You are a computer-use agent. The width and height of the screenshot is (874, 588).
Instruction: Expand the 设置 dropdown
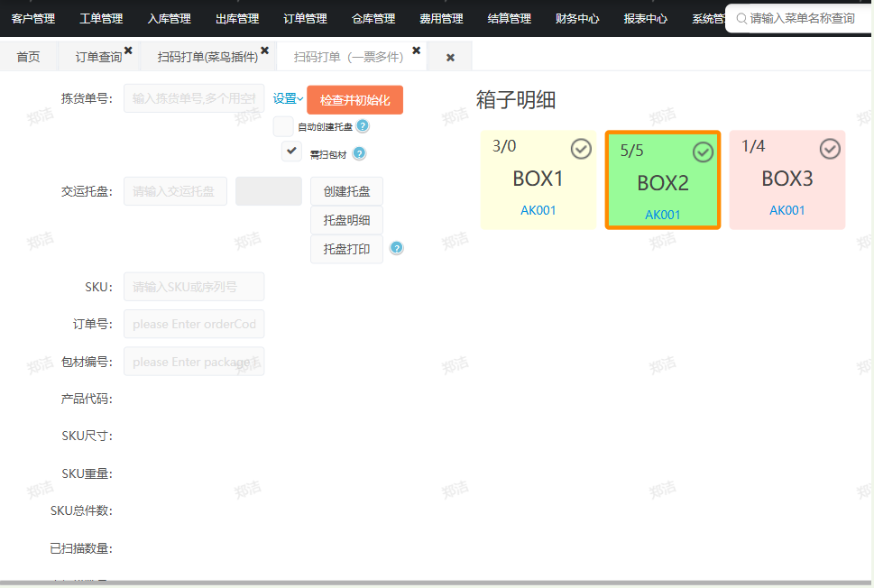tap(288, 98)
